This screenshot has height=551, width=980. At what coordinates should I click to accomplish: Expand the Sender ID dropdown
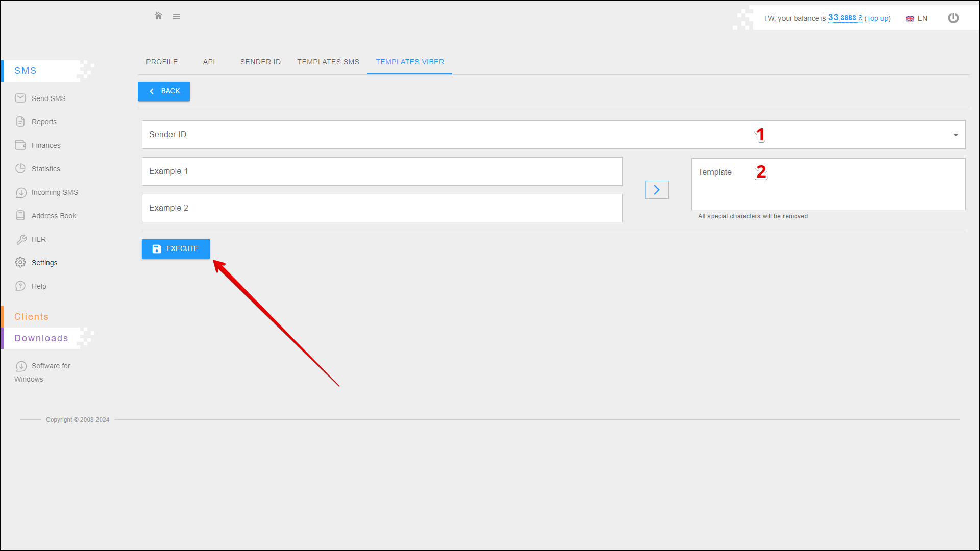click(x=955, y=135)
